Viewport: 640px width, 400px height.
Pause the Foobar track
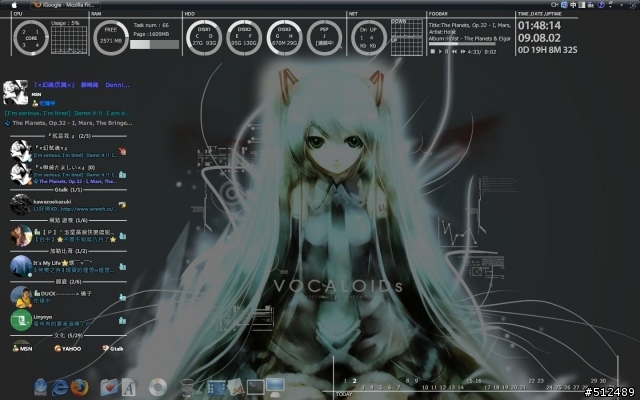click(447, 51)
